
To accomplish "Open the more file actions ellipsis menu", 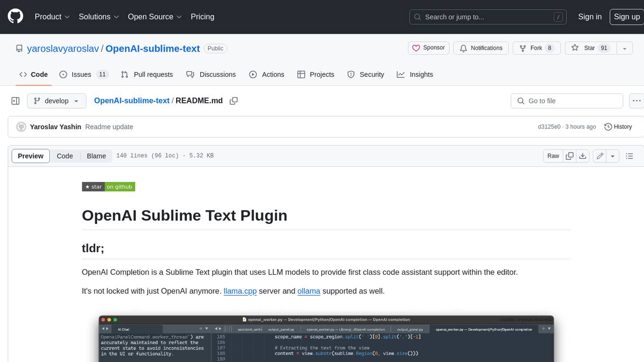I will (x=636, y=101).
